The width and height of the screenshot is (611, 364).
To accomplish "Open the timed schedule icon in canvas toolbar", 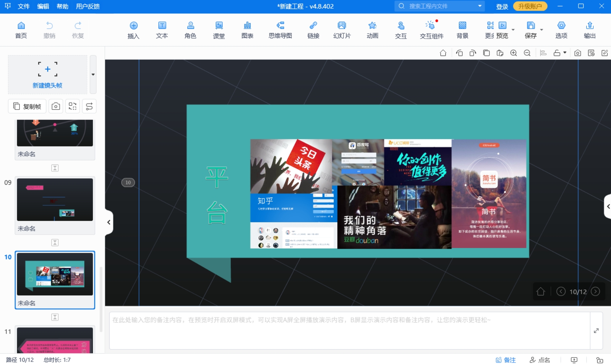I will pos(591,53).
